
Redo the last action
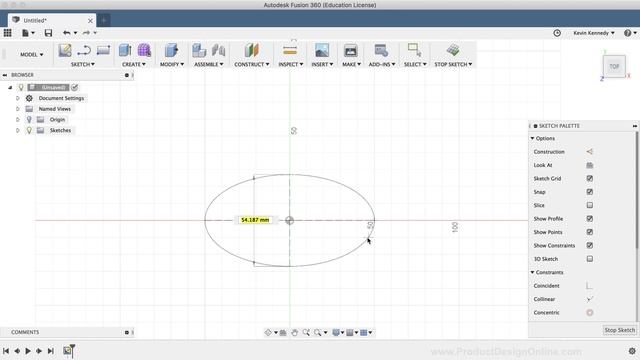(86, 33)
